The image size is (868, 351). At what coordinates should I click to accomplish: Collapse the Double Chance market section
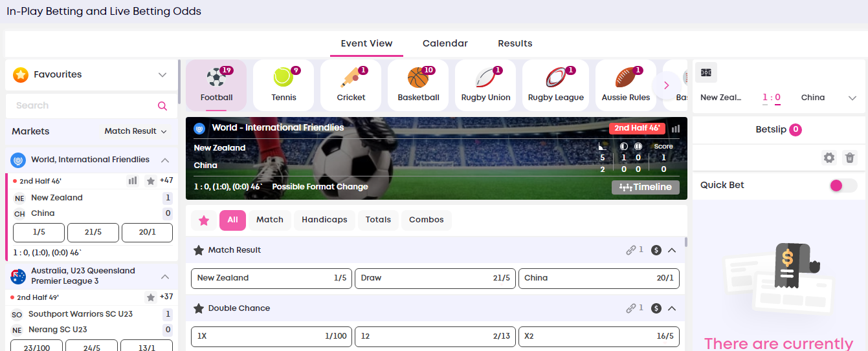pos(672,308)
